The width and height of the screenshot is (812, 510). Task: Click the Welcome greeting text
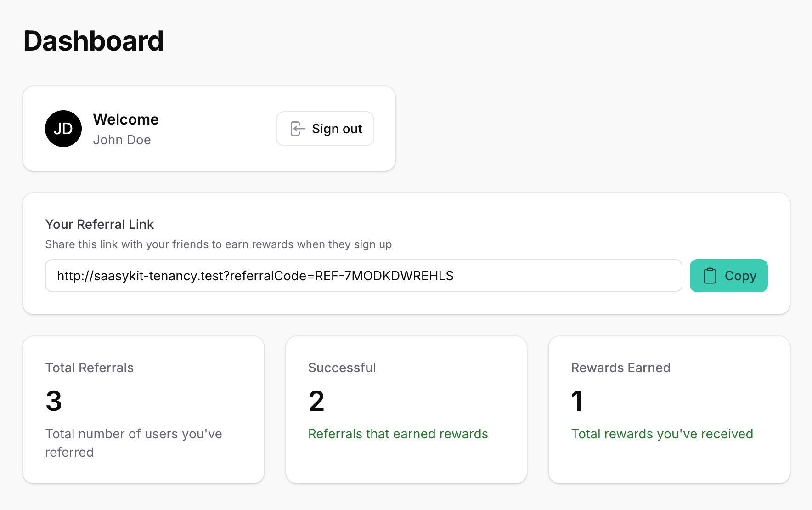pos(126,119)
